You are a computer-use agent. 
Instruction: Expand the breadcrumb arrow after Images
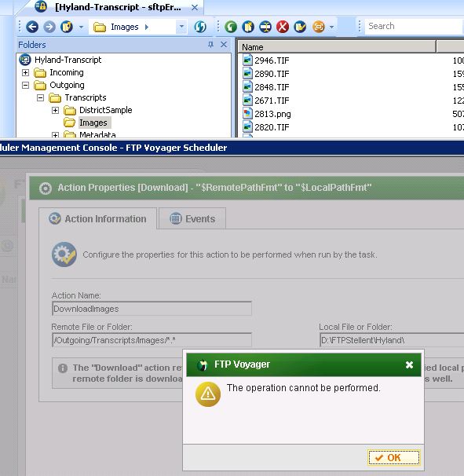click(x=147, y=27)
